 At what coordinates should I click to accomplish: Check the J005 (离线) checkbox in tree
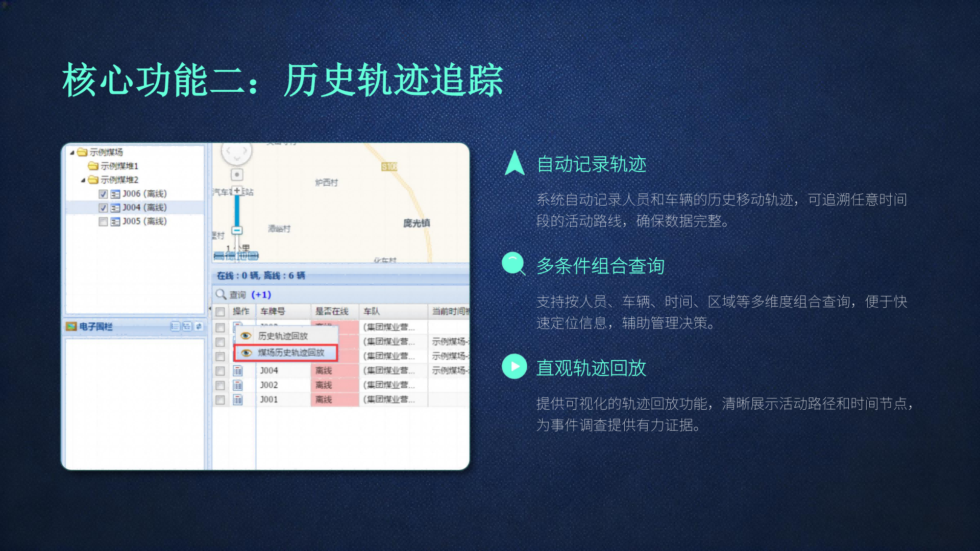pos(103,221)
